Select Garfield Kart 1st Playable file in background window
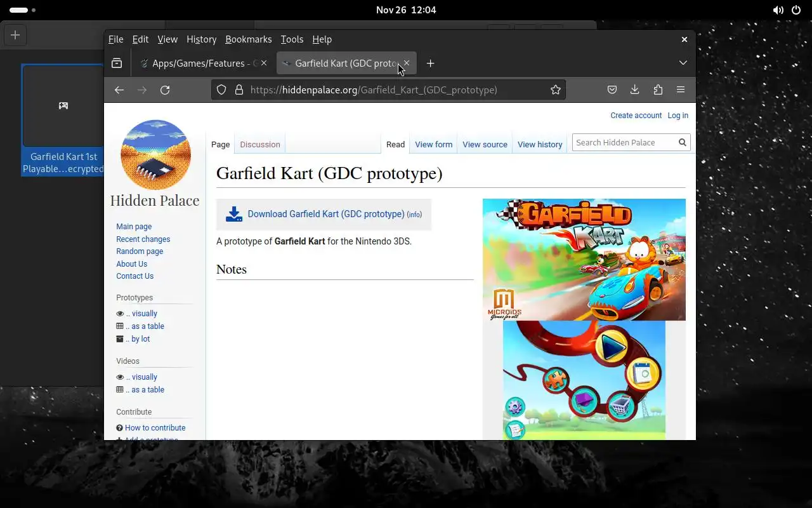 click(x=63, y=120)
